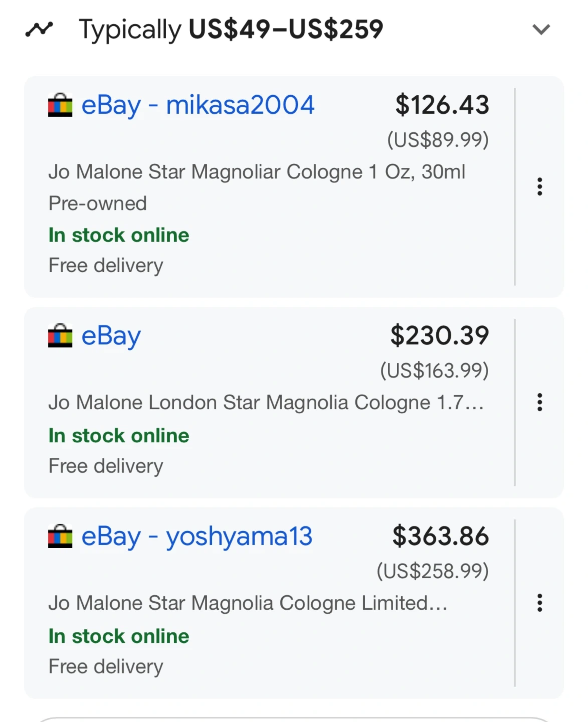The image size is (588, 722).
Task: Click eBay shopping bag icon beside mikasa2004
Action: click(60, 105)
